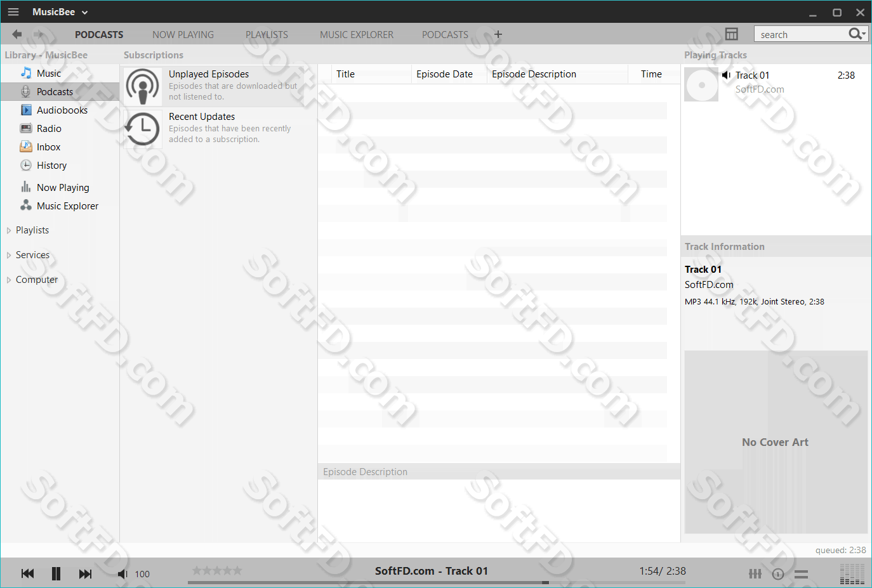Sort by the Episode Description column header
Image resolution: width=872 pixels, height=588 pixels.
pos(558,74)
